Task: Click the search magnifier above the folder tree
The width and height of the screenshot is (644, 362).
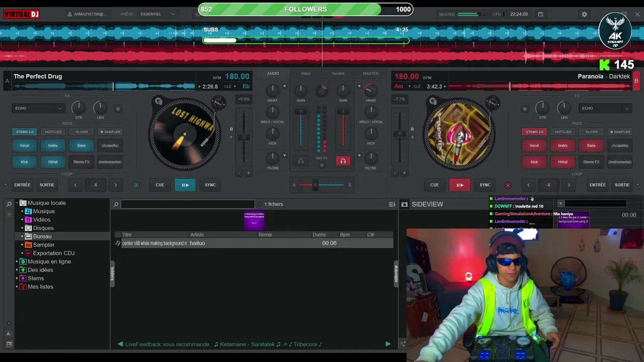Action: 9,204
